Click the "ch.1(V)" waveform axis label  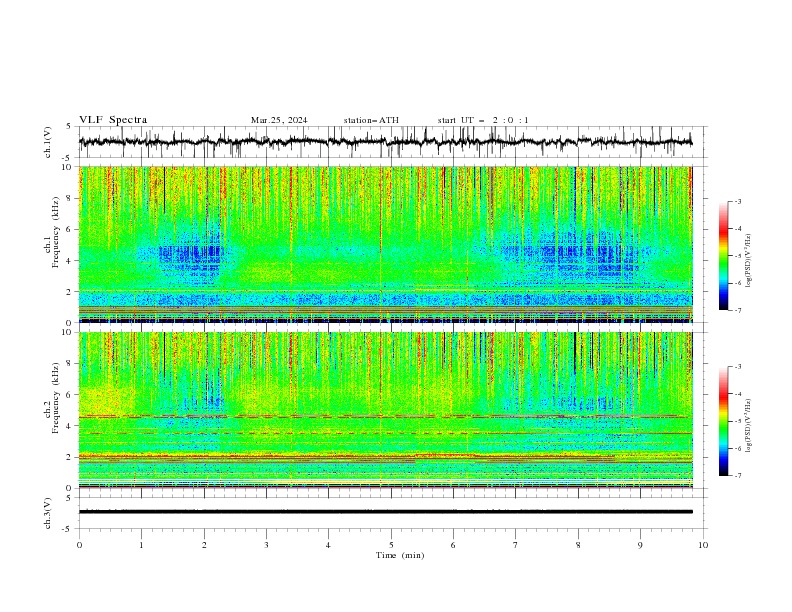[x=48, y=142]
